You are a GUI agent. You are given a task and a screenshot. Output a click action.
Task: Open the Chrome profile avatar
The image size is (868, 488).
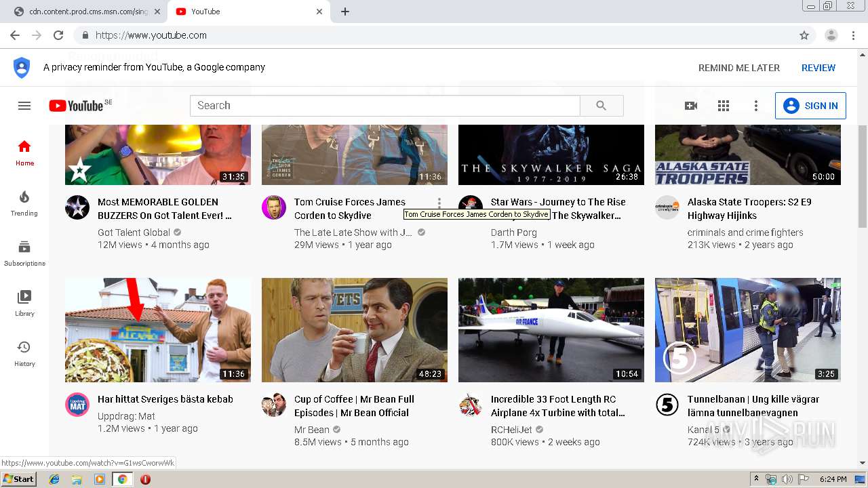coord(831,35)
